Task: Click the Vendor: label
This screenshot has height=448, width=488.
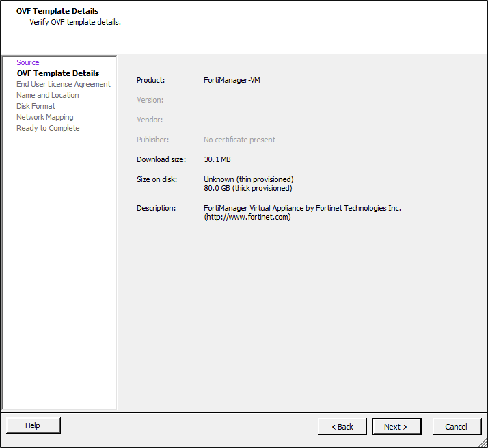Action: 150,120
